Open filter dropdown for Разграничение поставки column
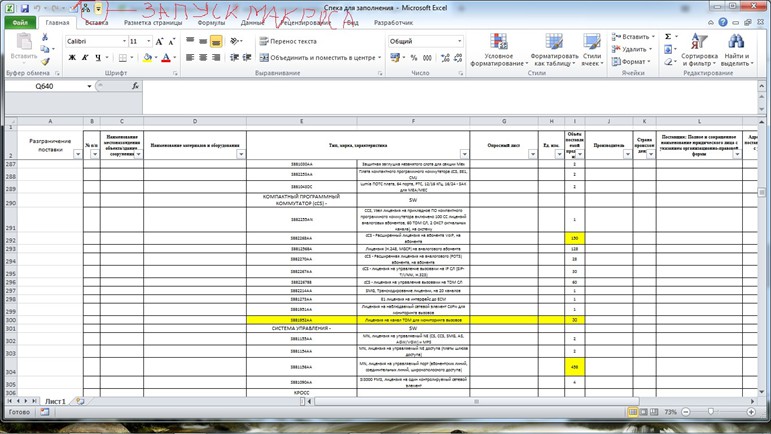 pyautogui.click(x=78, y=154)
